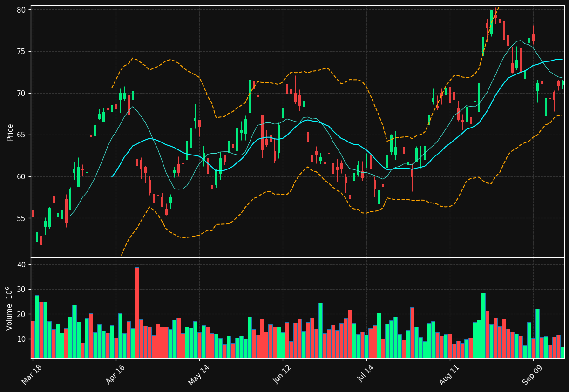Screen dimensions: 569x392
Task: Click the "Jul 14" x-axis label
Action: coord(366,375)
